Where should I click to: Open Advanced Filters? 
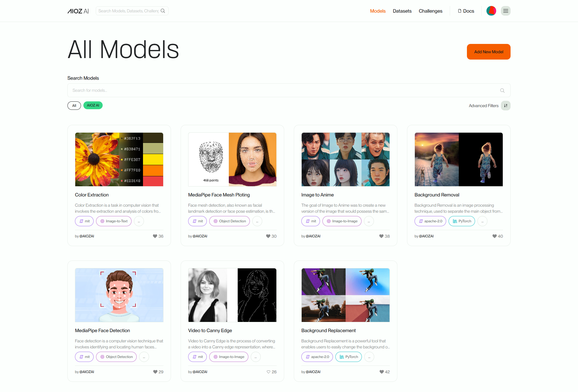[x=483, y=106]
